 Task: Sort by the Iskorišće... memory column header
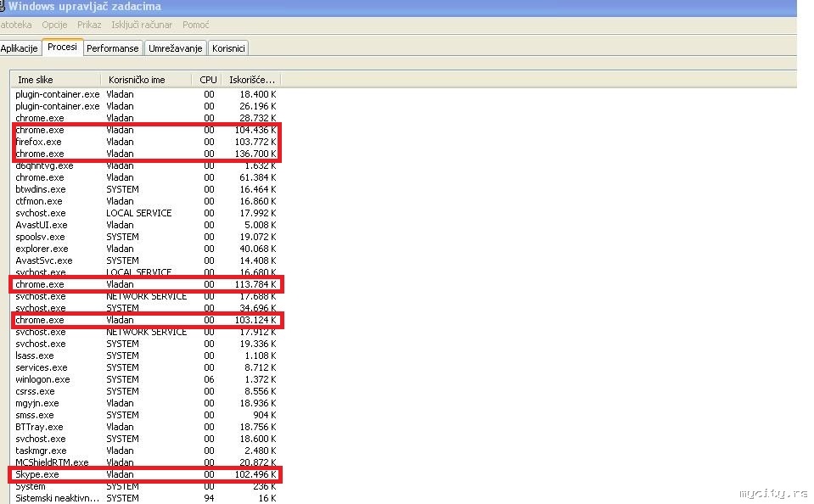tap(252, 80)
